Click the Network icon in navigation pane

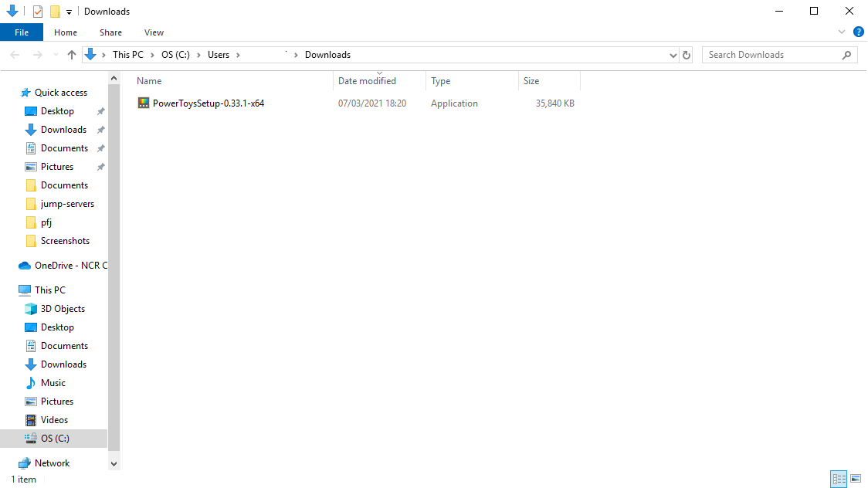[x=25, y=463]
